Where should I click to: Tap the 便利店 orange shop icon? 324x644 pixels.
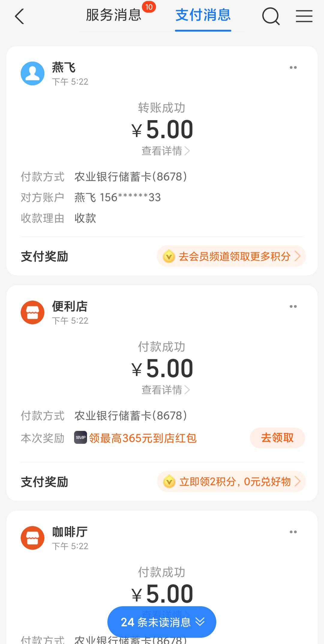coord(32,313)
